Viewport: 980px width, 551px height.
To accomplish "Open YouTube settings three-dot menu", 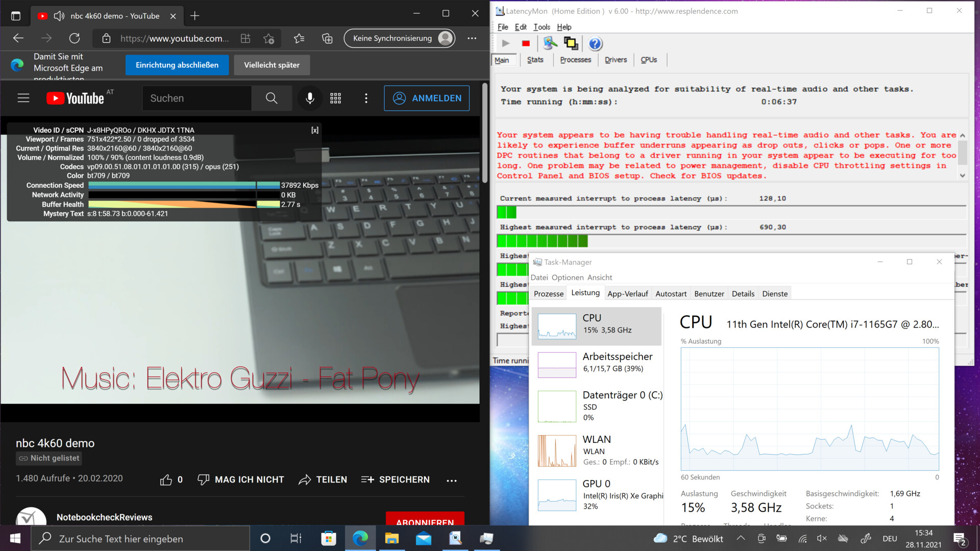I will coord(366,98).
